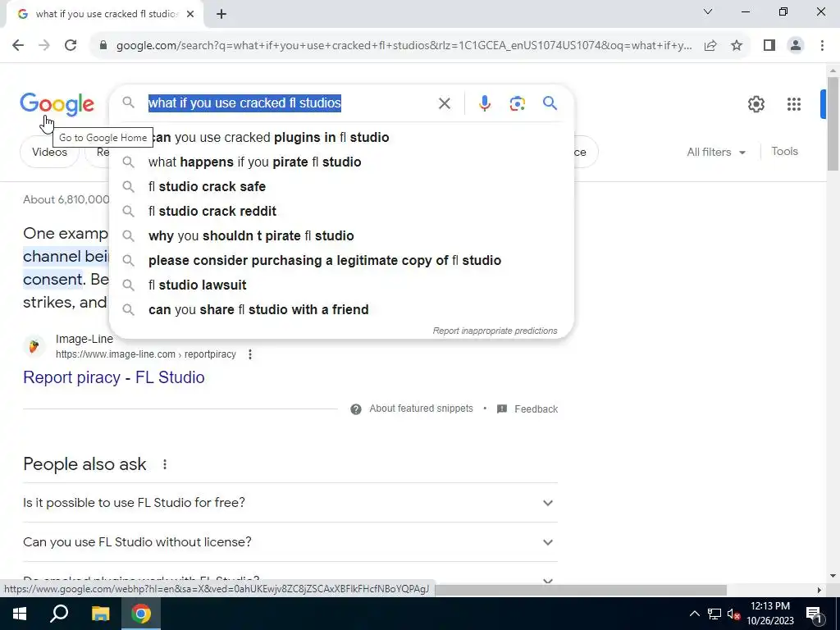The width and height of the screenshot is (840, 630).
Task: Open Google settings gear icon
Action: pos(756,104)
